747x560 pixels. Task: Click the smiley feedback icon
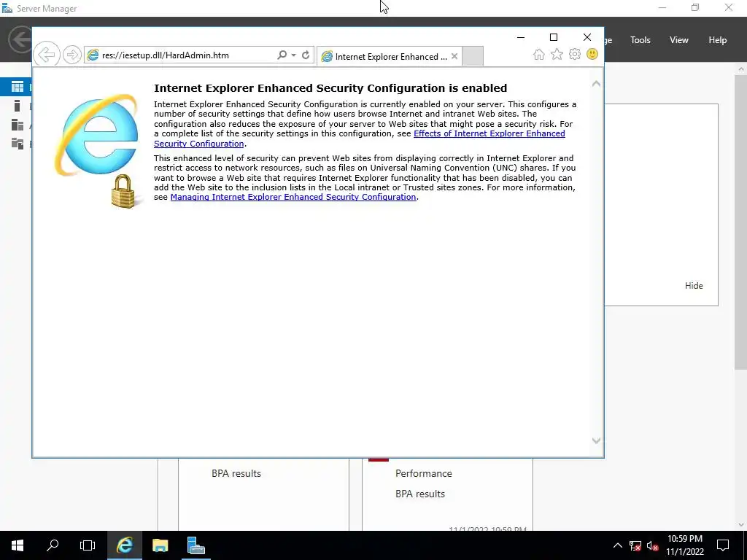(592, 54)
